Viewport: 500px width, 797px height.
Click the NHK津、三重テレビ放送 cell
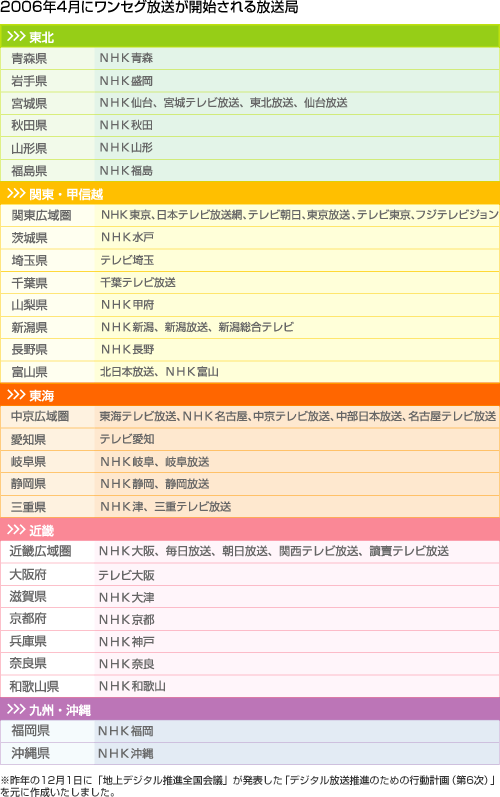tap(297, 506)
